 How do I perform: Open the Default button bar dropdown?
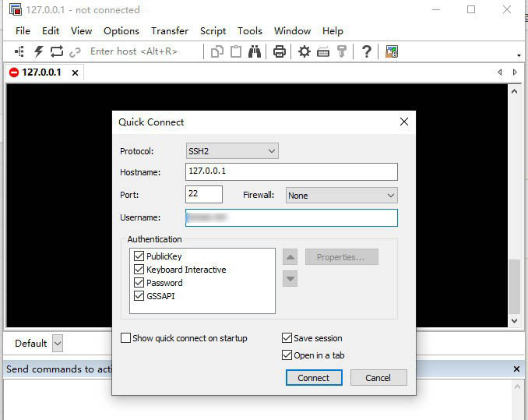point(58,343)
